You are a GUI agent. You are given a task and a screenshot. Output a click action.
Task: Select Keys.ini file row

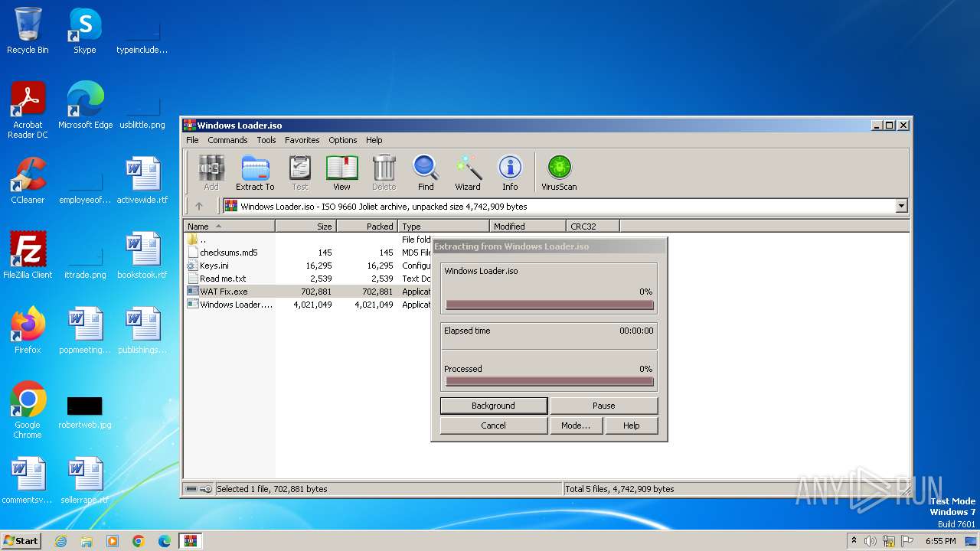point(308,266)
